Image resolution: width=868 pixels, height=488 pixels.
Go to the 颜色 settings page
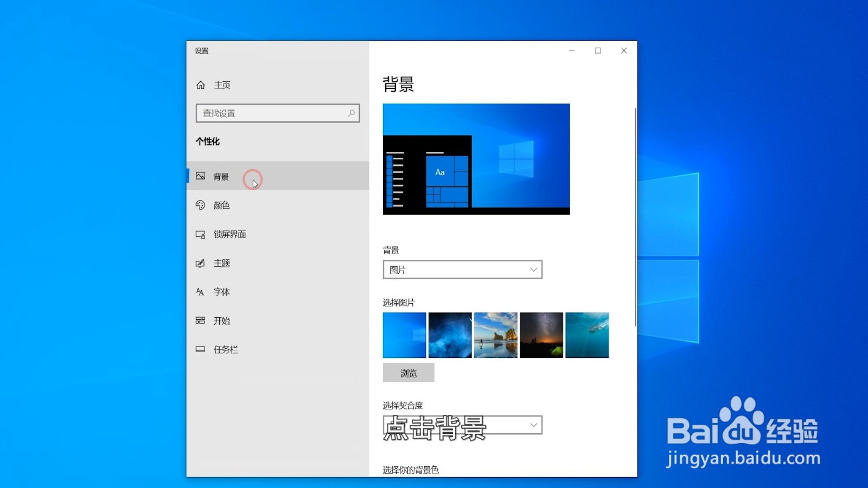[277, 205]
